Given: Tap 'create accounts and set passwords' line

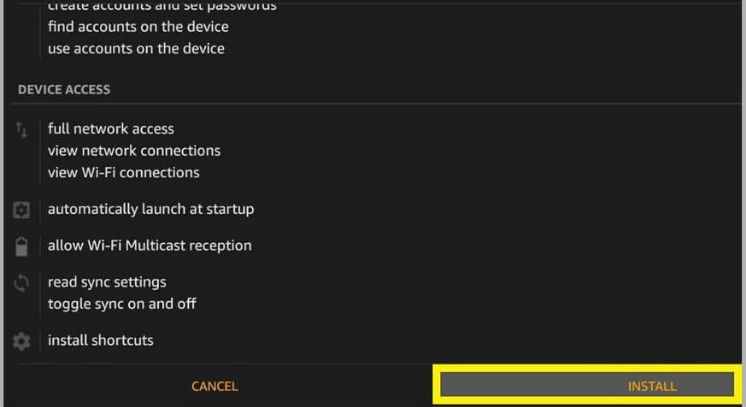Looking at the screenshot, I should pos(162,6).
